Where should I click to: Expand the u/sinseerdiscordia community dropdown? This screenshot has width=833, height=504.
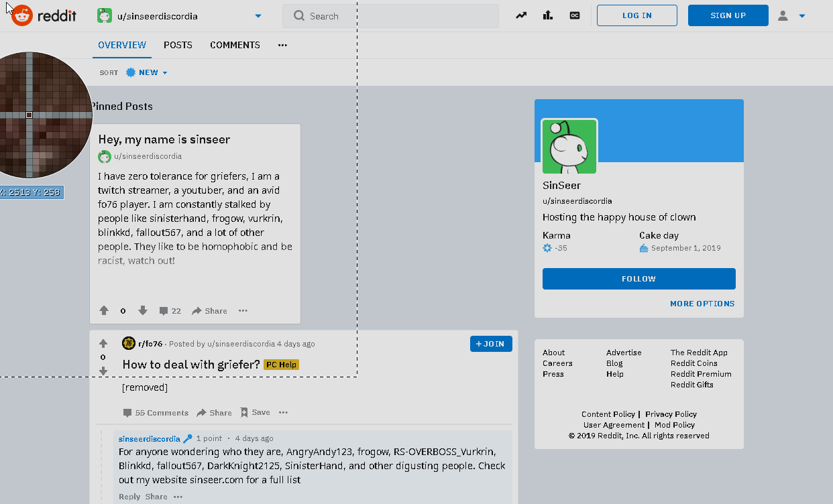coord(258,16)
